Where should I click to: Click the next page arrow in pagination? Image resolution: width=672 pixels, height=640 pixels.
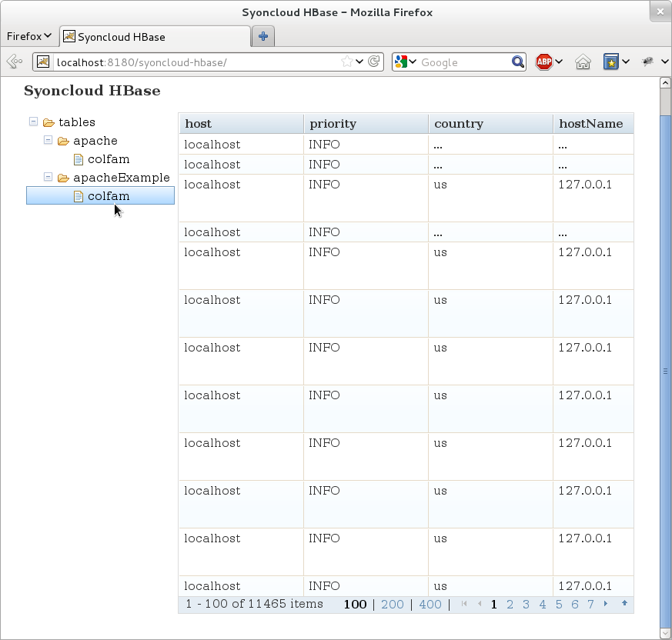[x=605, y=605]
